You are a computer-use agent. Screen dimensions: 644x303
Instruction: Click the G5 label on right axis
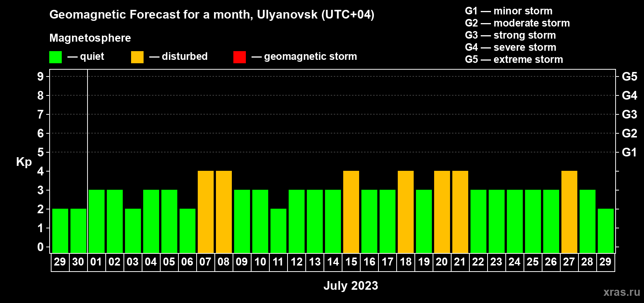[629, 77]
